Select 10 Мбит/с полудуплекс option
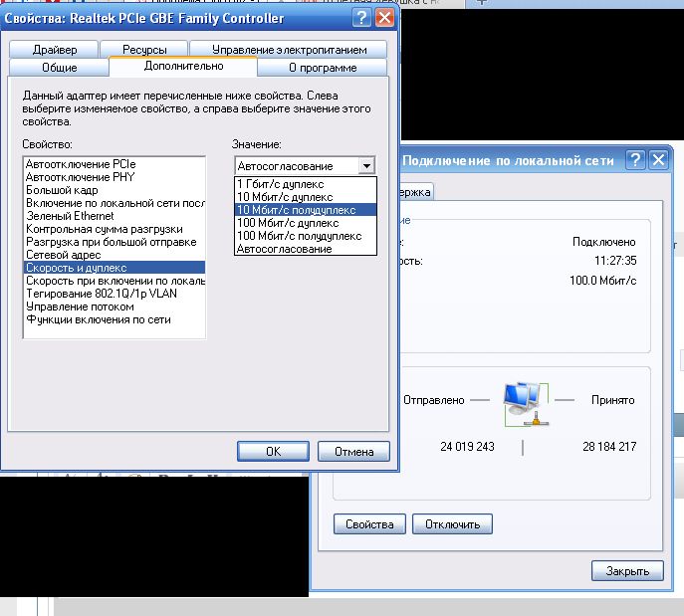Image resolution: width=684 pixels, height=616 pixels. click(306, 210)
